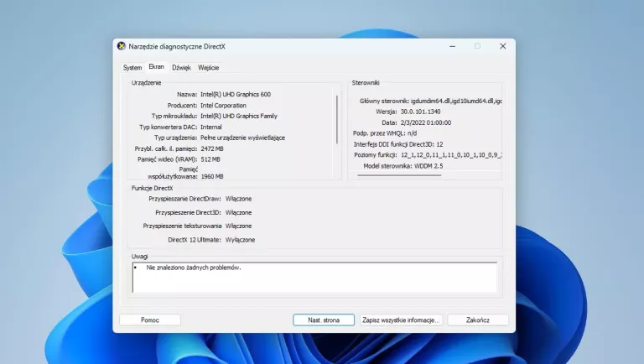Image resolution: width=644 pixels, height=364 pixels.
Task: Click Zapisz wszystkie informacje button
Action: click(401, 320)
